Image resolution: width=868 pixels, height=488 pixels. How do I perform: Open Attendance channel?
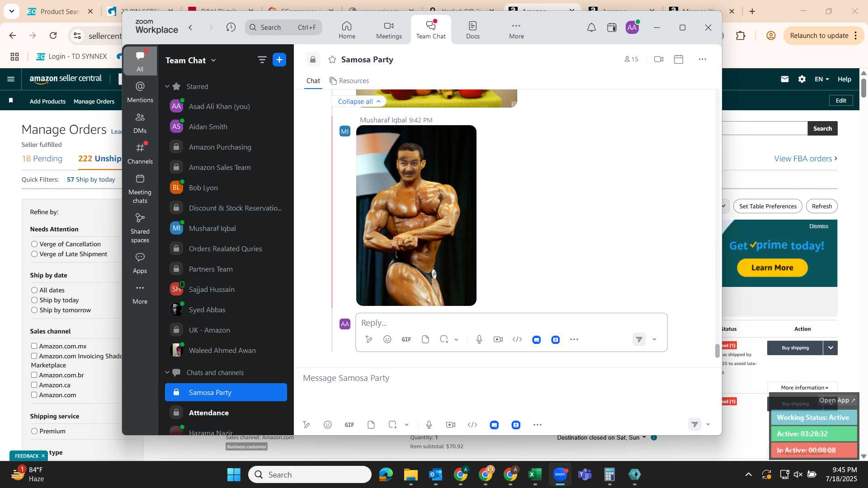click(x=226, y=413)
